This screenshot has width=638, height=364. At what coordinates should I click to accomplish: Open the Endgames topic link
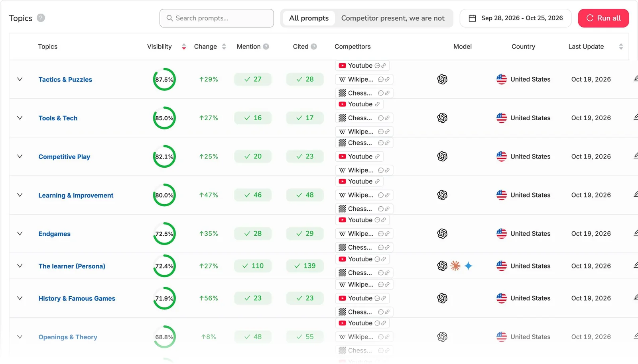pyautogui.click(x=54, y=234)
